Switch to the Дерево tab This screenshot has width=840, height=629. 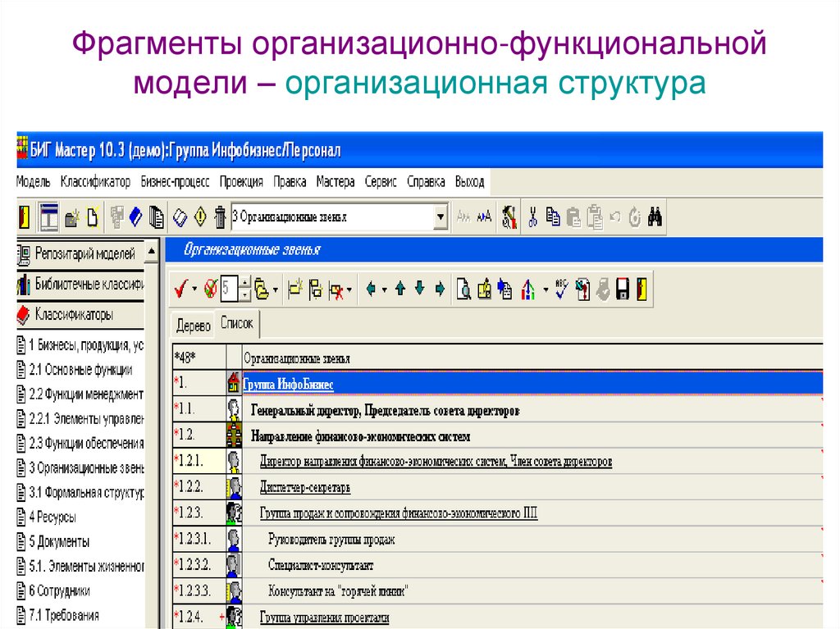(x=194, y=323)
